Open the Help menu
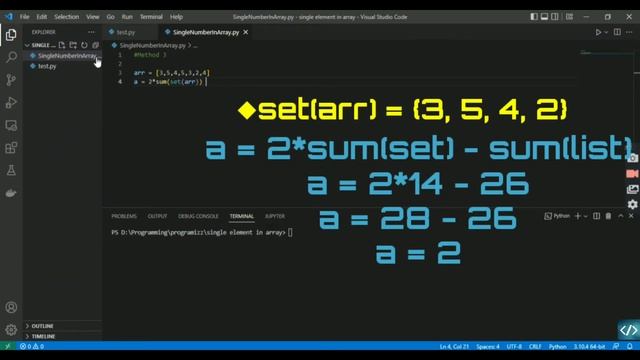 176,17
